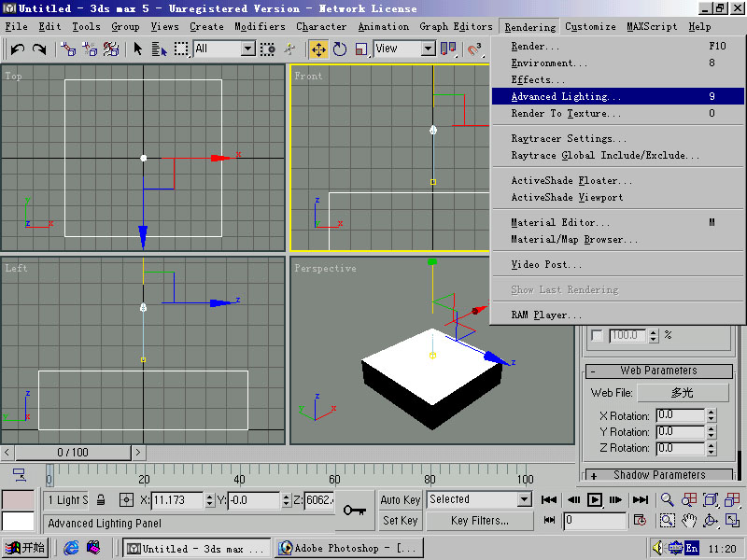
Task: Click the 0/100 time slider
Action: (x=73, y=453)
